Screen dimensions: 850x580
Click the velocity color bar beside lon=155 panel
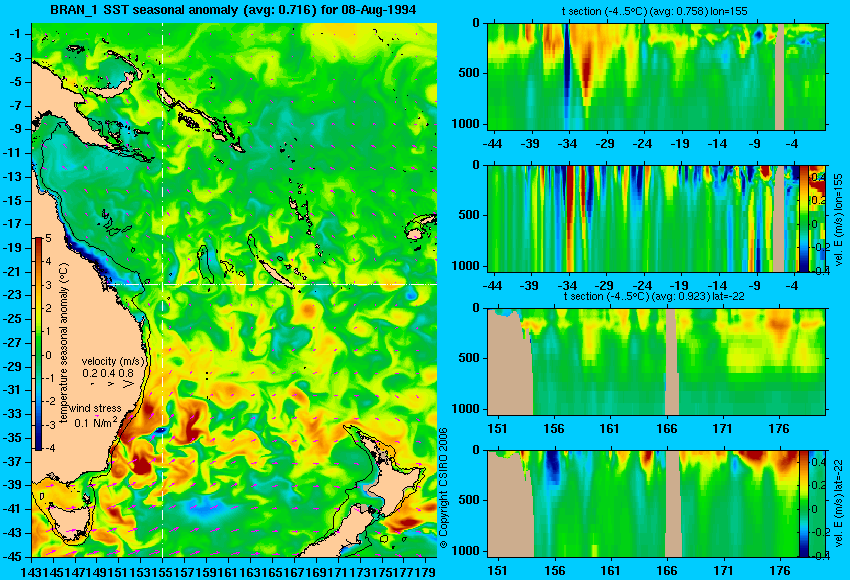pyautogui.click(x=804, y=218)
